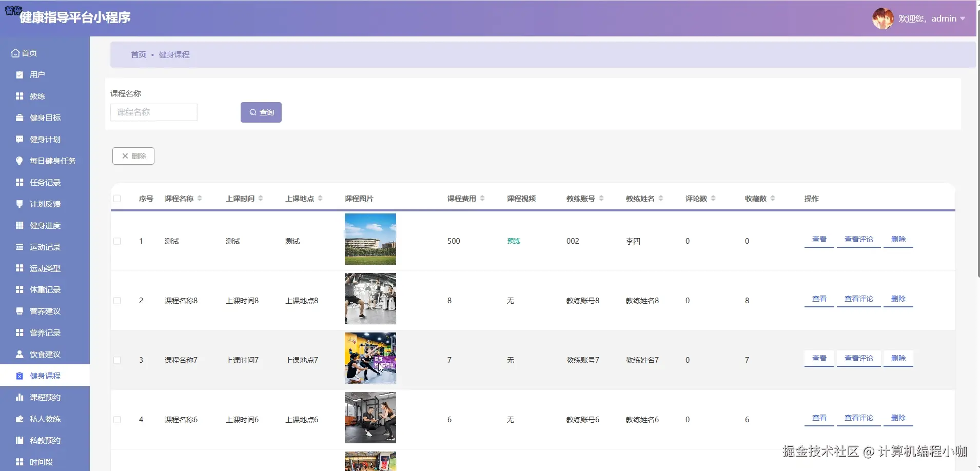Viewport: 980px width, 471px height.
Task: Click the 健身目标 briefcase icon
Action: click(x=19, y=118)
